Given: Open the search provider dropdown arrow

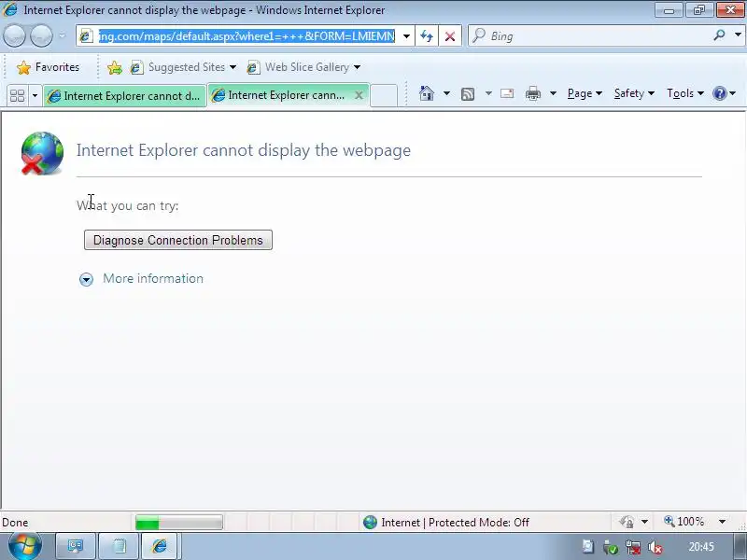Looking at the screenshot, I should [738, 35].
